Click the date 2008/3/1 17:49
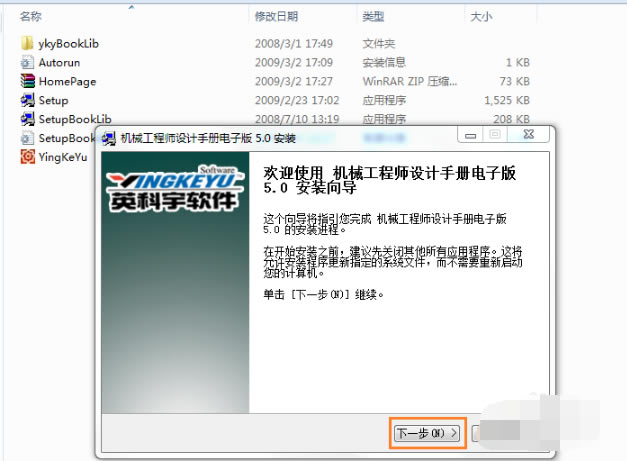The height and width of the screenshot is (461, 627). coord(294,43)
